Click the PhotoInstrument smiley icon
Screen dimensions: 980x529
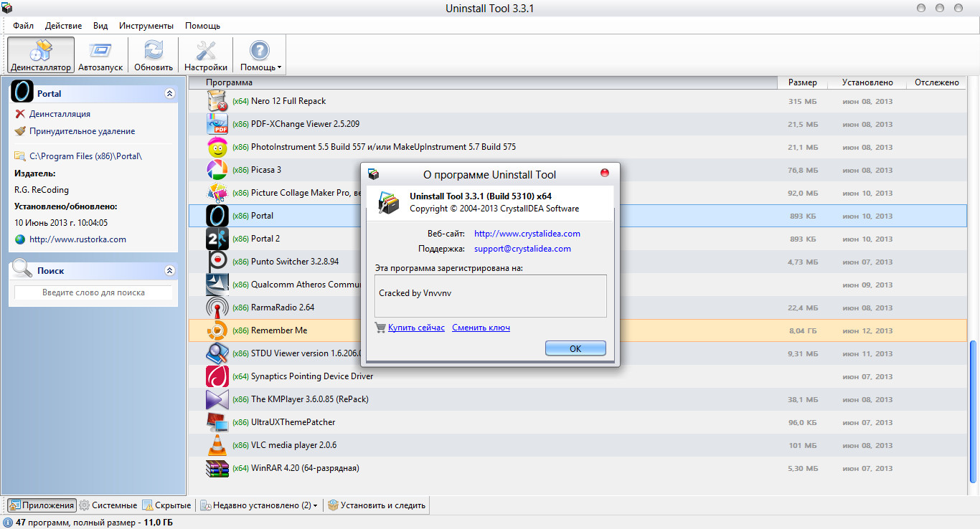click(x=217, y=147)
